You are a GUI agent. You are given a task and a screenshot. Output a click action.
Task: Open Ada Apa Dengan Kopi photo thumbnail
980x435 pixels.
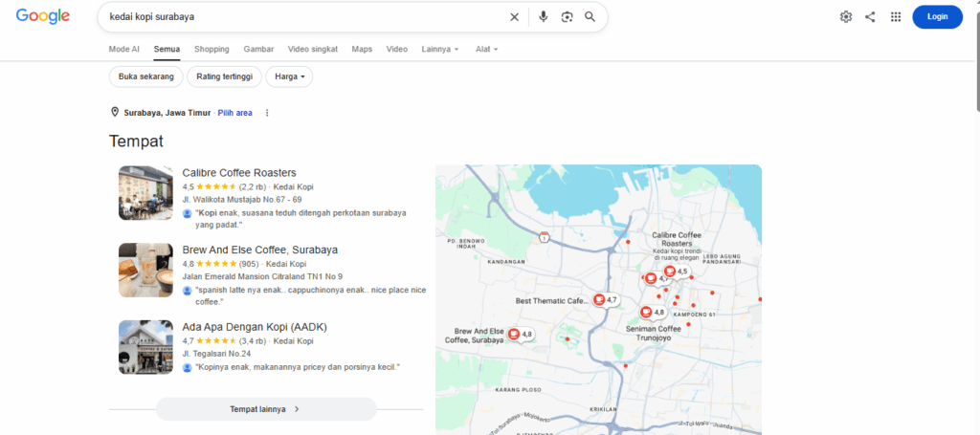pos(145,348)
